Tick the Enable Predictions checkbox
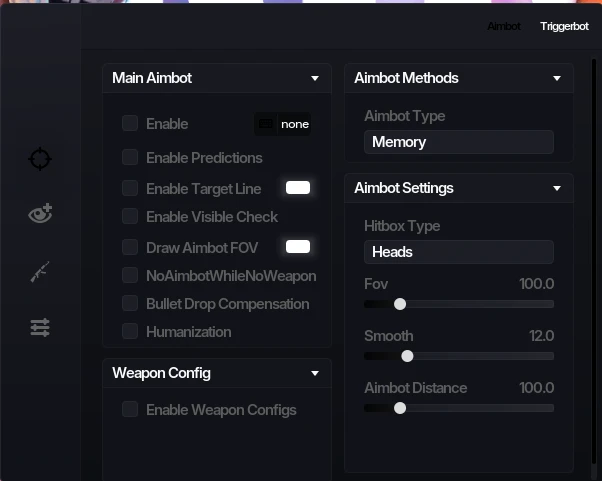 click(x=130, y=157)
